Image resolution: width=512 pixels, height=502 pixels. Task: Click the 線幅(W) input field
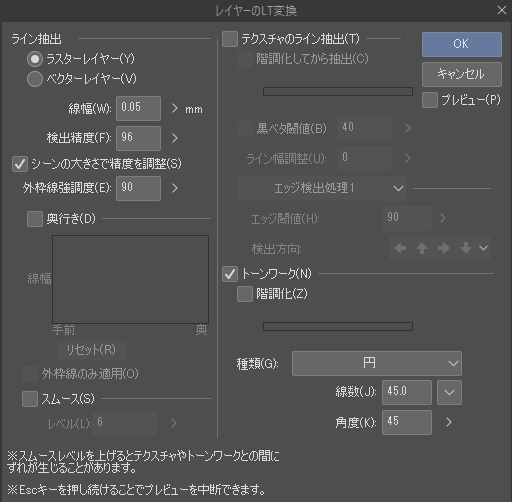138,108
